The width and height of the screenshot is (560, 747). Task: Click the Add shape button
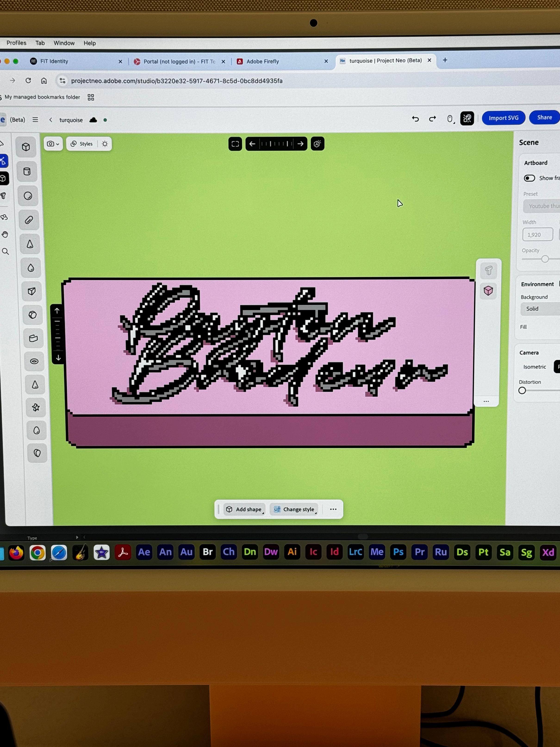click(x=244, y=509)
